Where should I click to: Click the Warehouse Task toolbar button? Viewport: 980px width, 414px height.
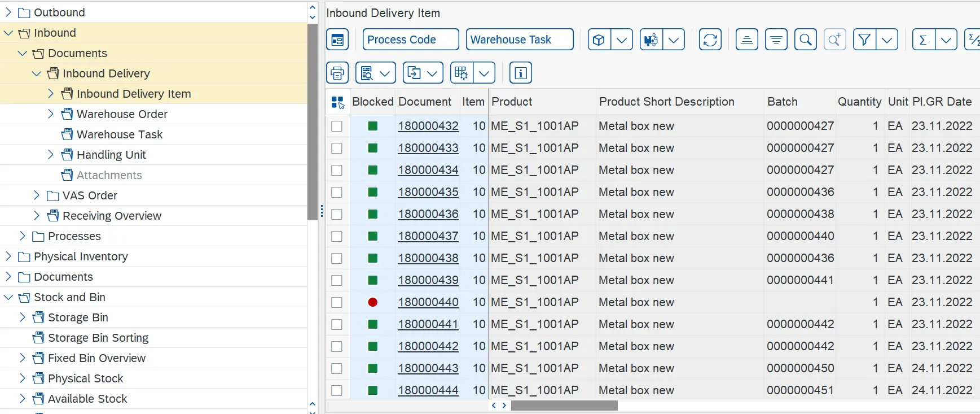click(520, 40)
